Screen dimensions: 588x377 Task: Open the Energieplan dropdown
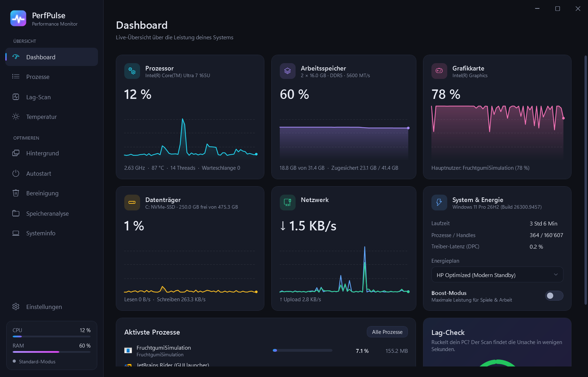click(497, 275)
